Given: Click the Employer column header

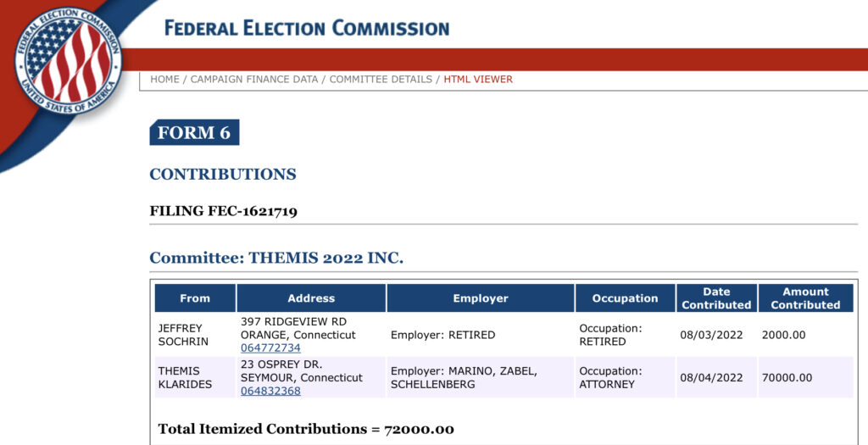Looking at the screenshot, I should point(481,298).
